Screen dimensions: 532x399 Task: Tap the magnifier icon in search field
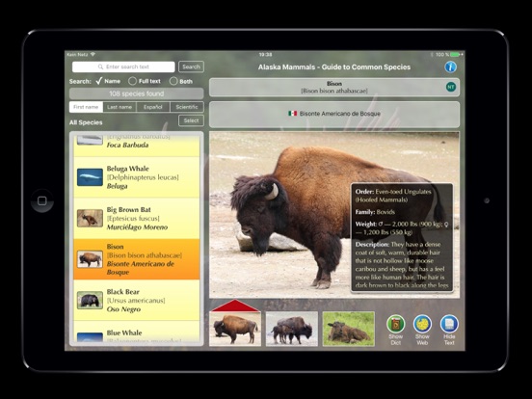(x=100, y=66)
